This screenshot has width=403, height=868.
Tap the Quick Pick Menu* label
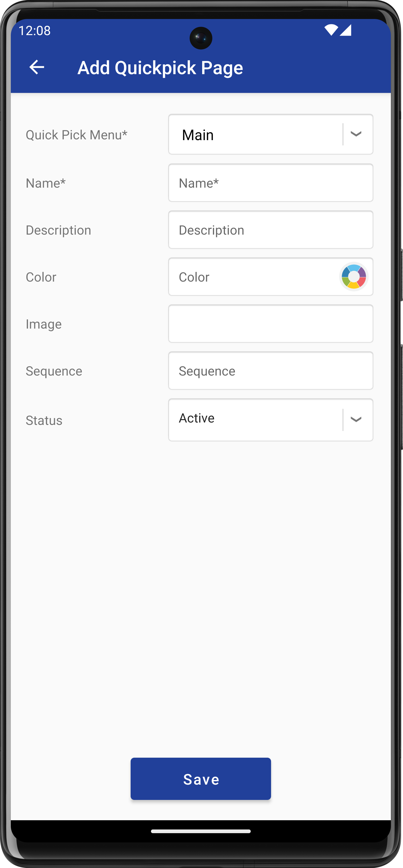click(x=77, y=135)
